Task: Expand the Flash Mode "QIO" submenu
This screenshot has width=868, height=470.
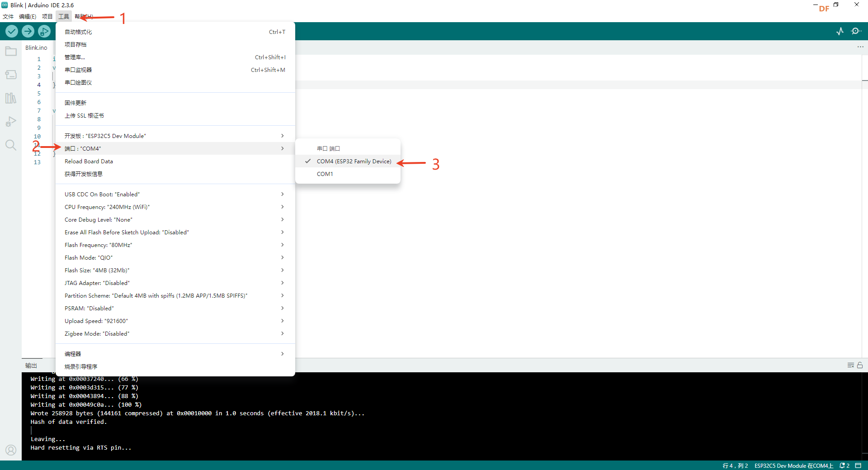Action: (x=175, y=258)
